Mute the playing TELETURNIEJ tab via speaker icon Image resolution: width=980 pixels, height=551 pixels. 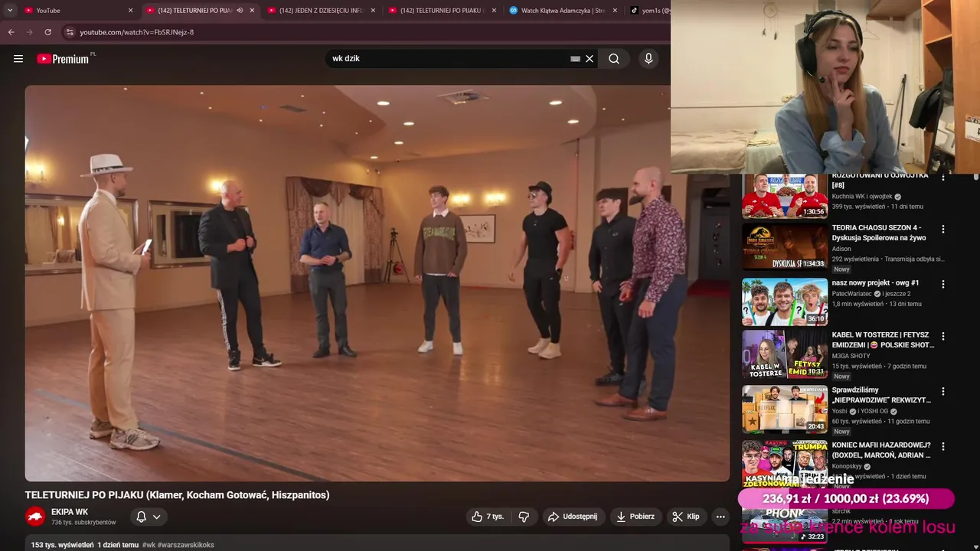click(240, 11)
